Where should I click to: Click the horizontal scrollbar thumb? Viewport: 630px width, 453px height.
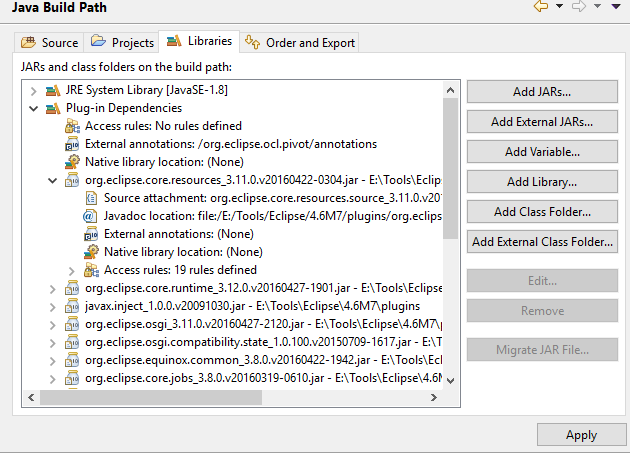[151, 398]
